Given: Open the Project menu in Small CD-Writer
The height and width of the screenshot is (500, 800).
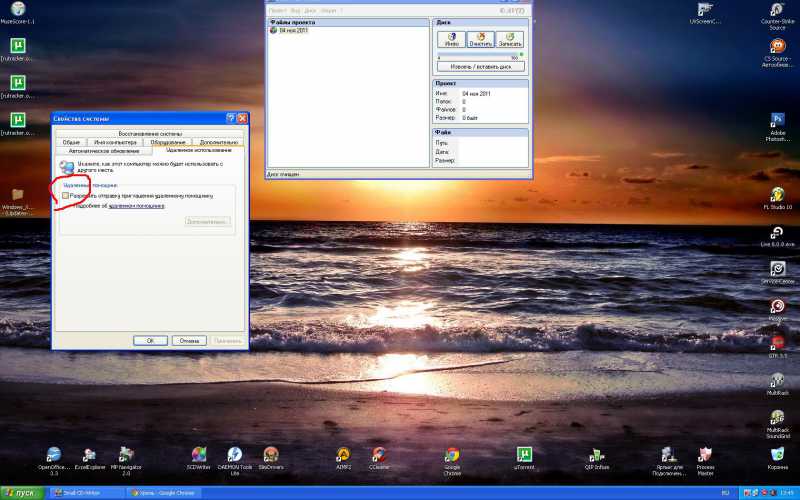Looking at the screenshot, I should [x=277, y=10].
